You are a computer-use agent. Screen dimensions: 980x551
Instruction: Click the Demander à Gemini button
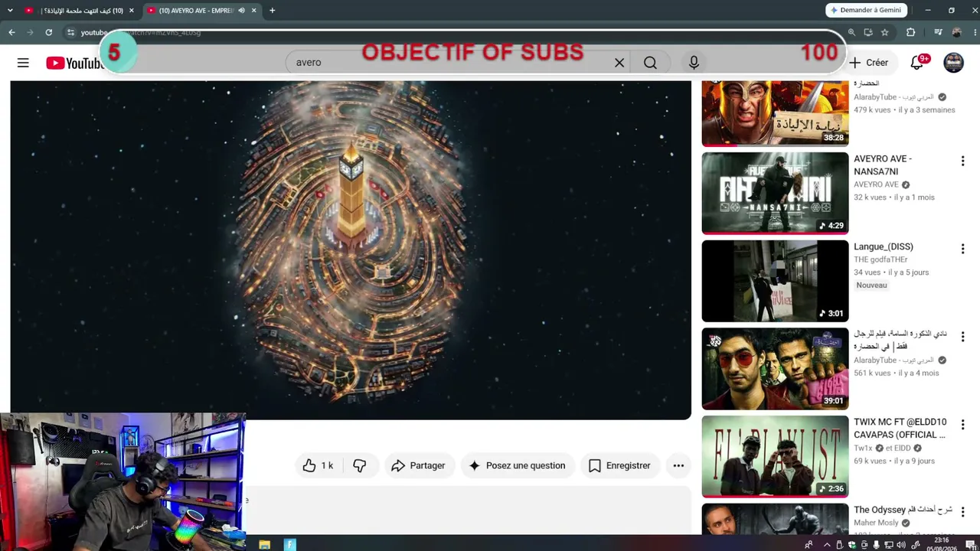coord(866,10)
